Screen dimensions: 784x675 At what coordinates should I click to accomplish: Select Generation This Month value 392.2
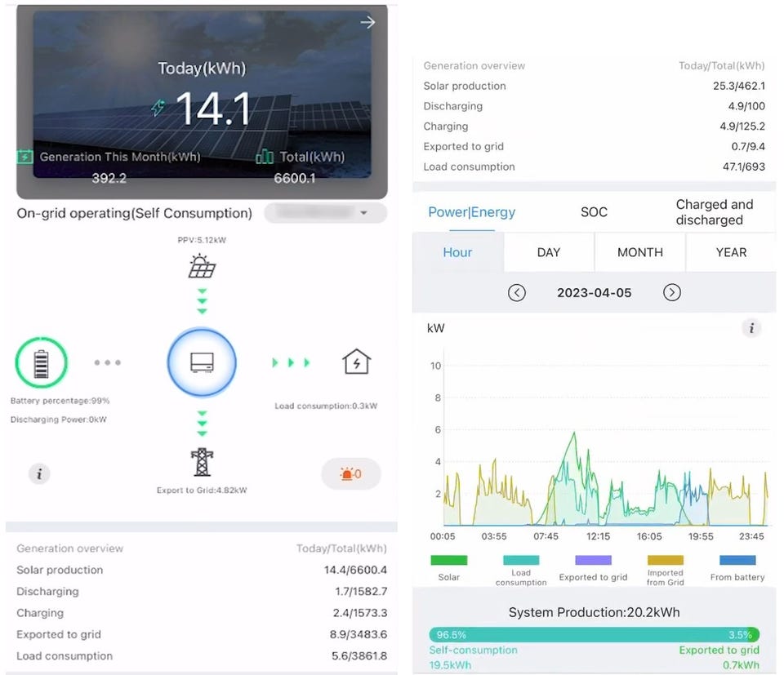tap(109, 179)
